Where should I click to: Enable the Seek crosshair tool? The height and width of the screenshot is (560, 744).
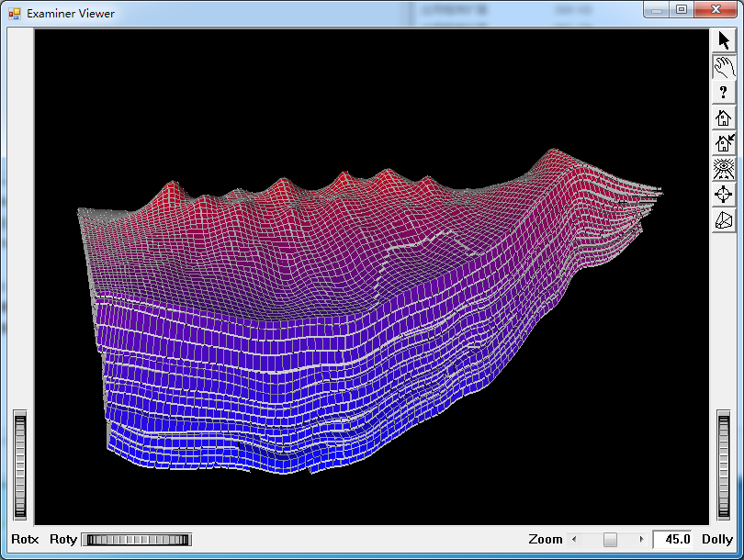(723, 195)
